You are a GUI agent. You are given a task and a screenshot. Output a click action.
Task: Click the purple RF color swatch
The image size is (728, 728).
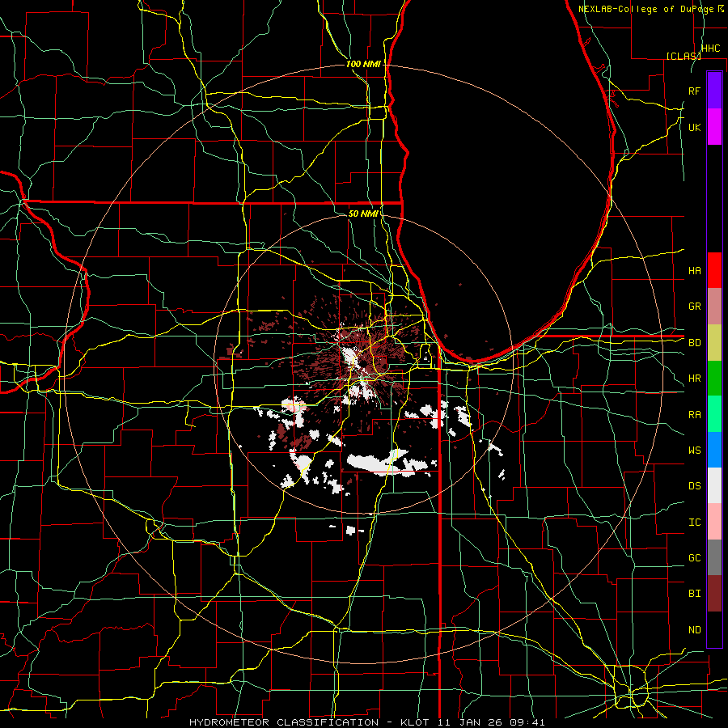[714, 91]
